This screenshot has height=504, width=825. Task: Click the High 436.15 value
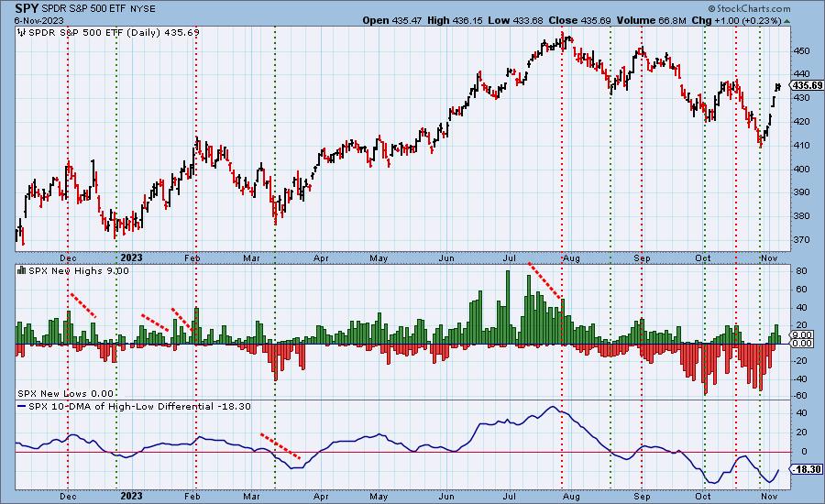coord(455,20)
